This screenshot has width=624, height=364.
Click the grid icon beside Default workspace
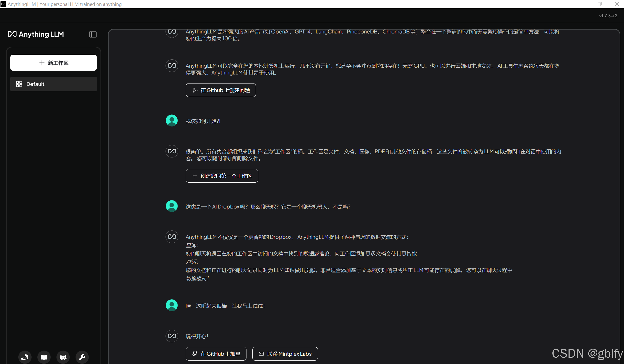(x=19, y=84)
